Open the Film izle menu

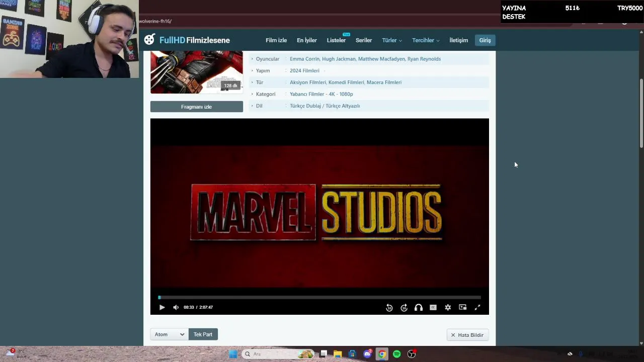tap(276, 40)
